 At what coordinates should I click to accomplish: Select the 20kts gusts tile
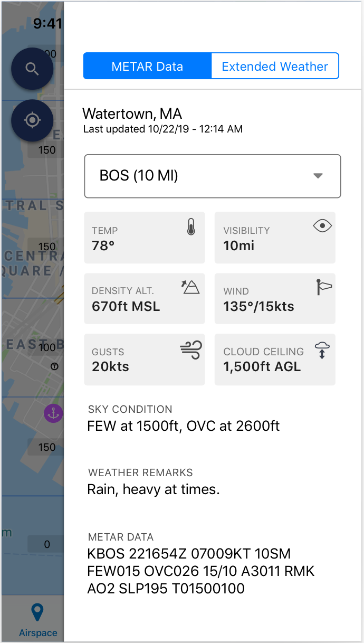pyautogui.click(x=145, y=360)
